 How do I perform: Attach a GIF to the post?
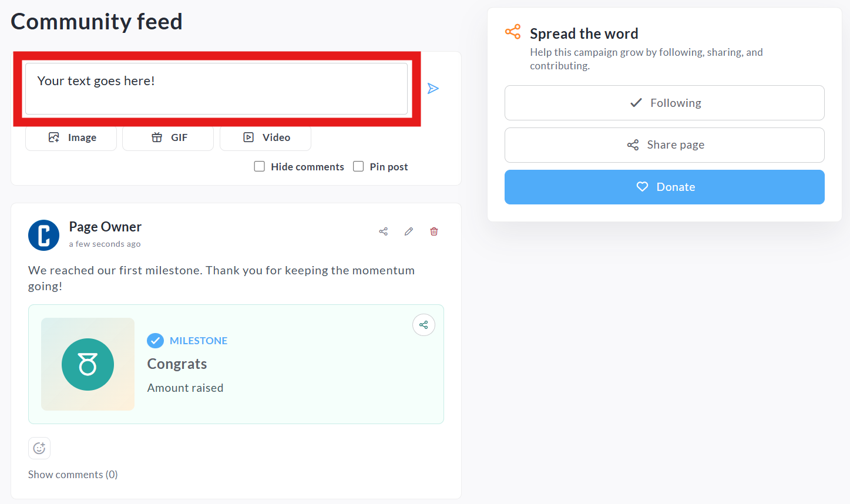(168, 138)
